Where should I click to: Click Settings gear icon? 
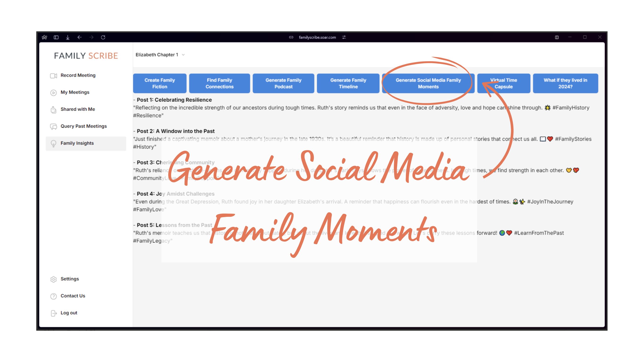pyautogui.click(x=54, y=279)
